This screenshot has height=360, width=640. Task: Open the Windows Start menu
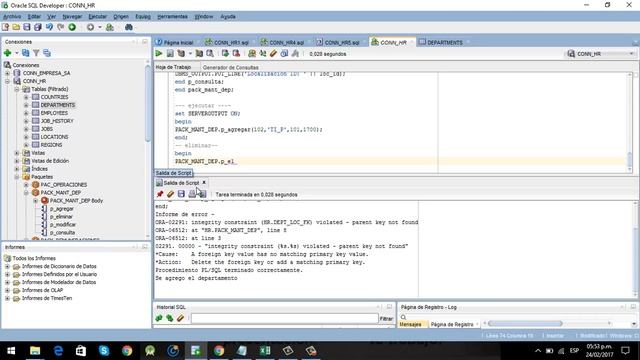click(x=11, y=351)
